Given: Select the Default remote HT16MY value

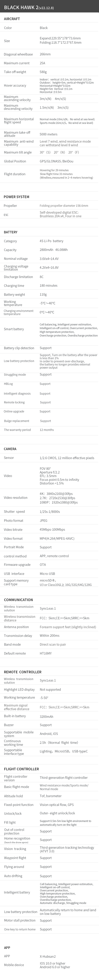Looking at the screenshot, I should tap(45, 653).
